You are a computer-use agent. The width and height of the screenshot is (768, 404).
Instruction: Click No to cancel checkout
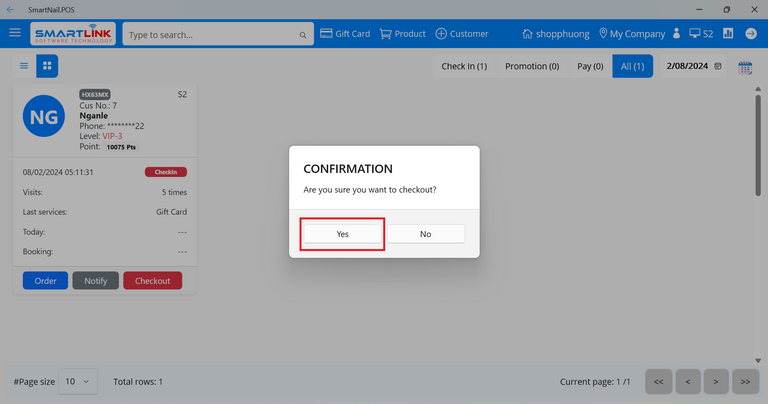coord(425,233)
